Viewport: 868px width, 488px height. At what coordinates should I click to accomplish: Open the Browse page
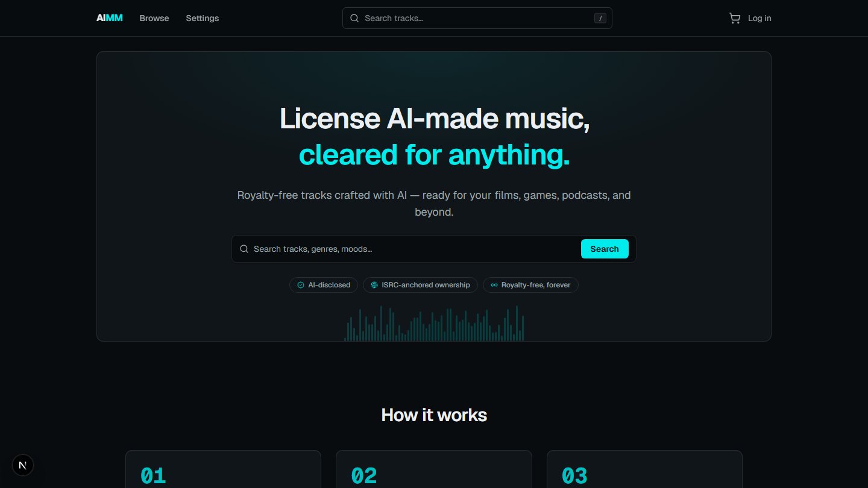coord(154,18)
